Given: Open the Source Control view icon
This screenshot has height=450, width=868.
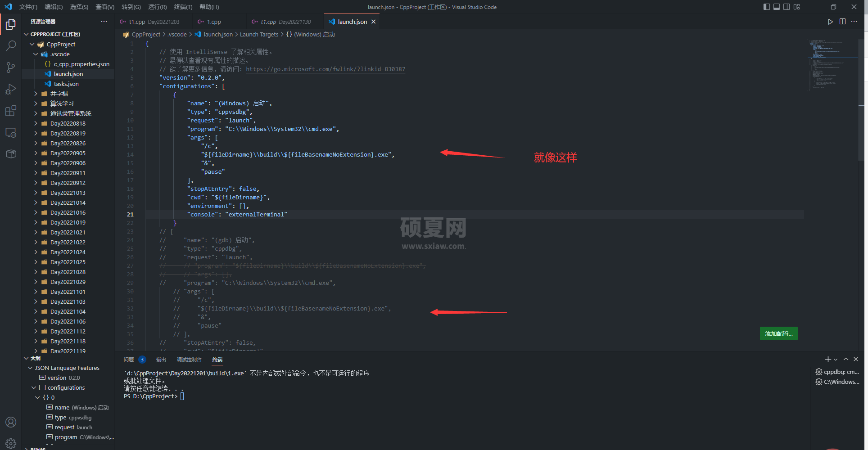Looking at the screenshot, I should (x=11, y=67).
